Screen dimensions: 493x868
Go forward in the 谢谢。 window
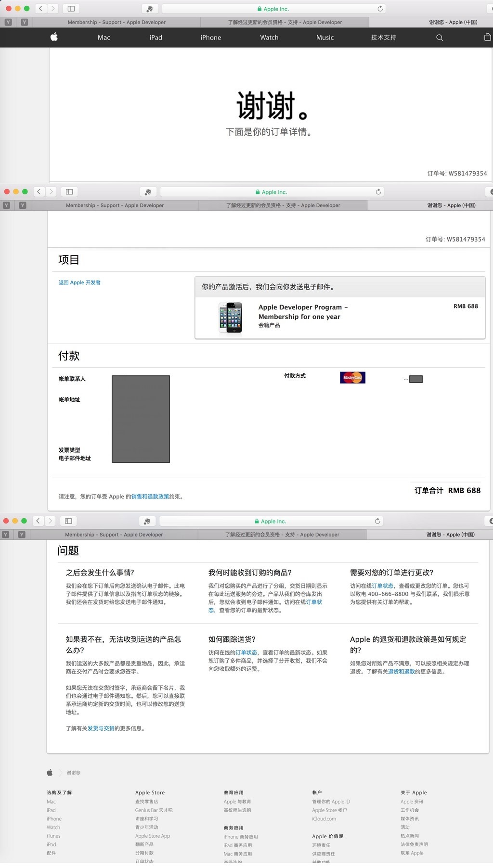coord(53,9)
